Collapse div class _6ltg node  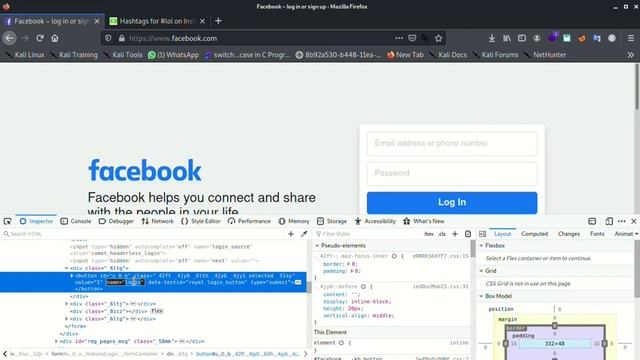point(67,268)
